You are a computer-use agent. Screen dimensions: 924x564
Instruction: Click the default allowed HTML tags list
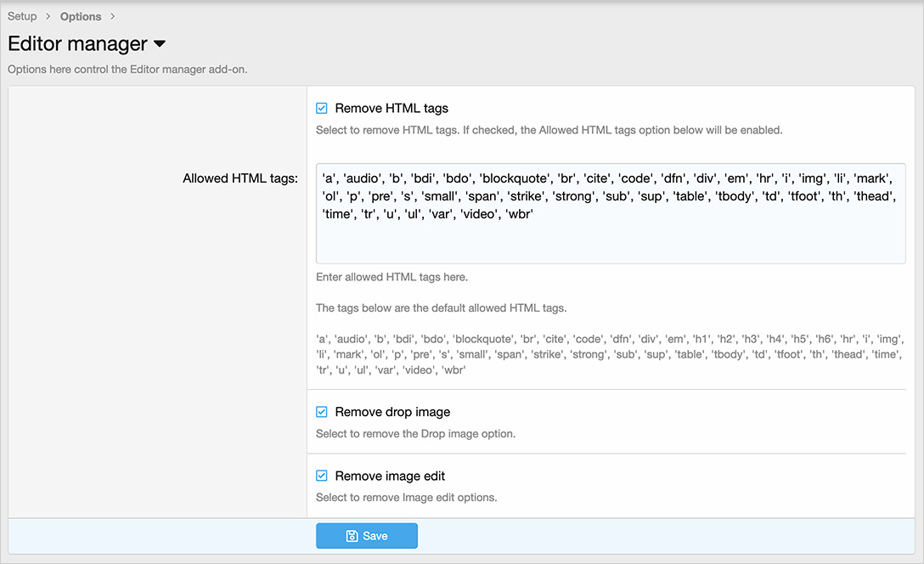click(610, 354)
